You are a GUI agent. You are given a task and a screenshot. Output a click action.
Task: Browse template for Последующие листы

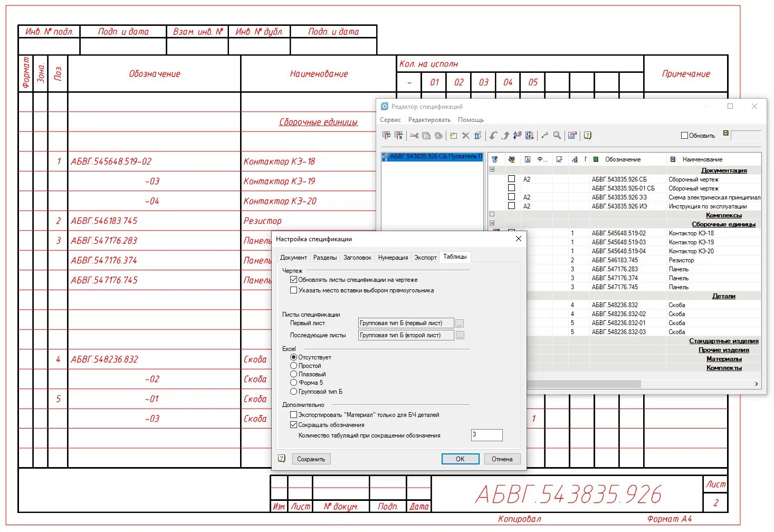click(x=460, y=336)
